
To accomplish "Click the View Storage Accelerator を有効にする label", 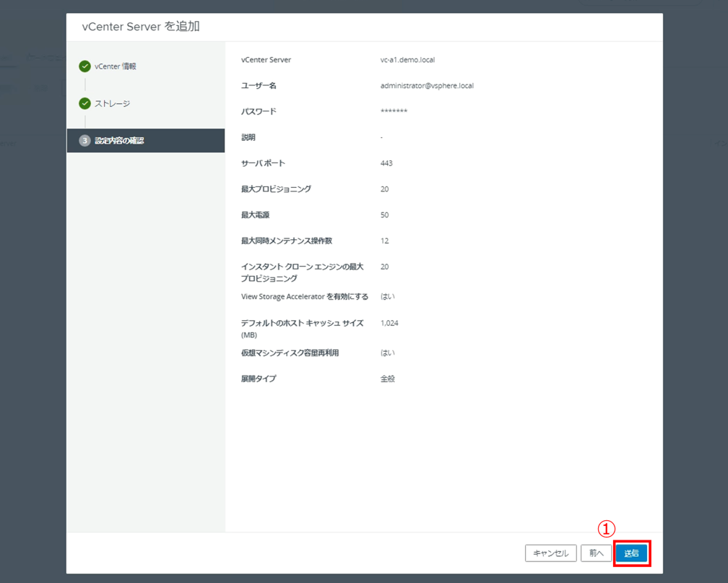I will tap(304, 297).
